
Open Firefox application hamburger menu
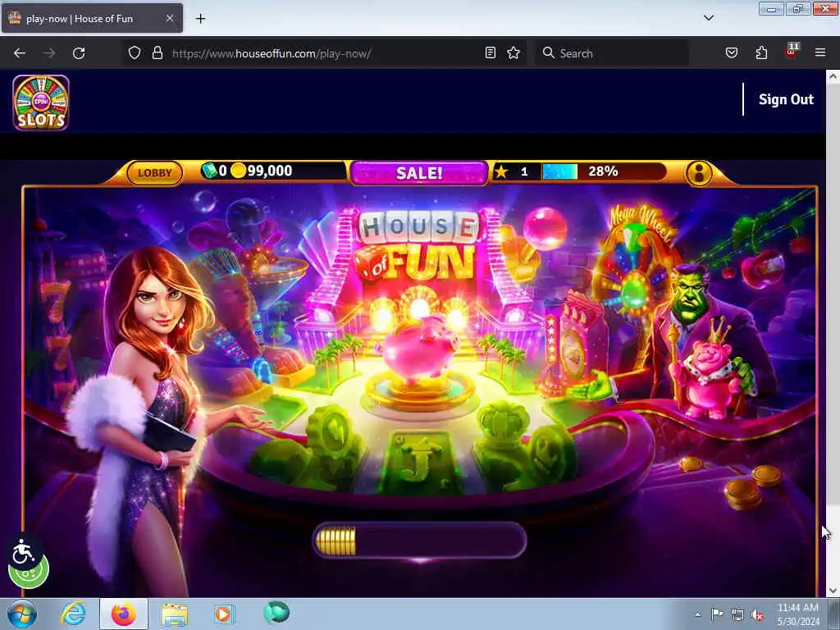pyautogui.click(x=820, y=52)
